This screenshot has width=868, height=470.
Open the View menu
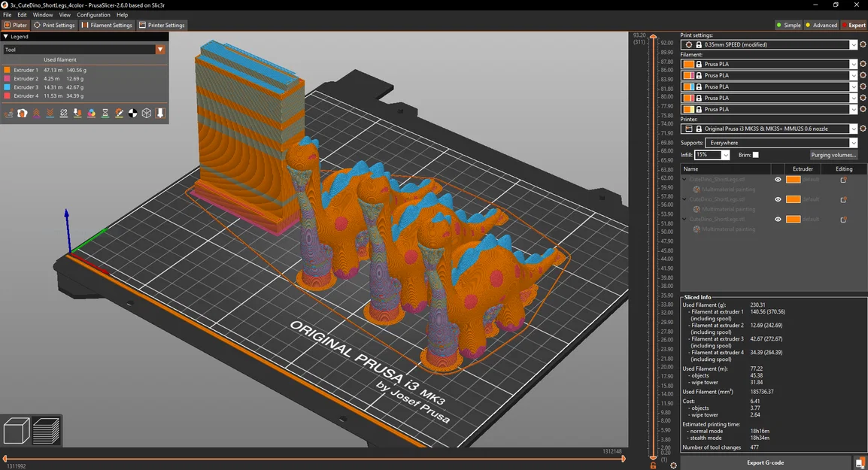(x=65, y=15)
